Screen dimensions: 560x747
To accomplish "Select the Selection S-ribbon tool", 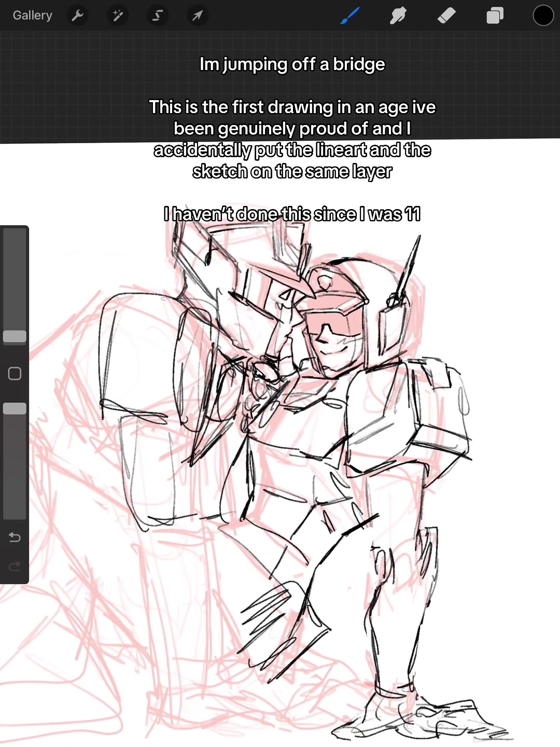I will pyautogui.click(x=157, y=16).
